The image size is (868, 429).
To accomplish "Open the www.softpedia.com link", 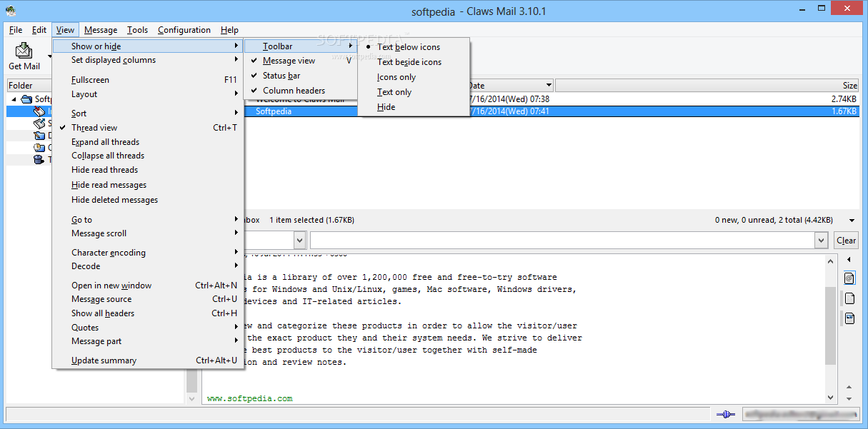I will click(x=249, y=398).
